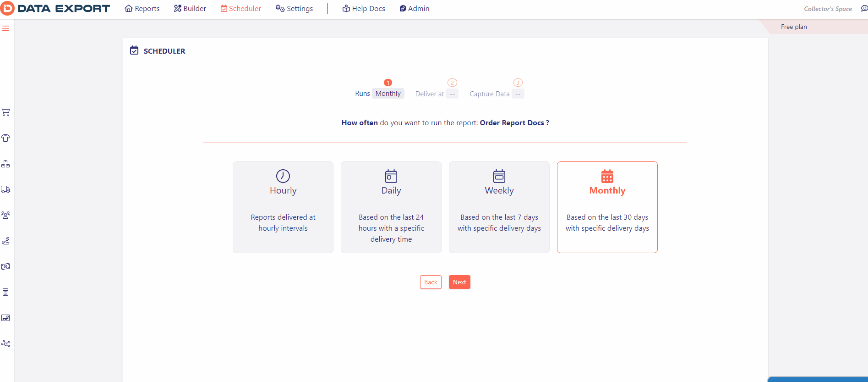Select the Hourly schedule option

coord(283,207)
